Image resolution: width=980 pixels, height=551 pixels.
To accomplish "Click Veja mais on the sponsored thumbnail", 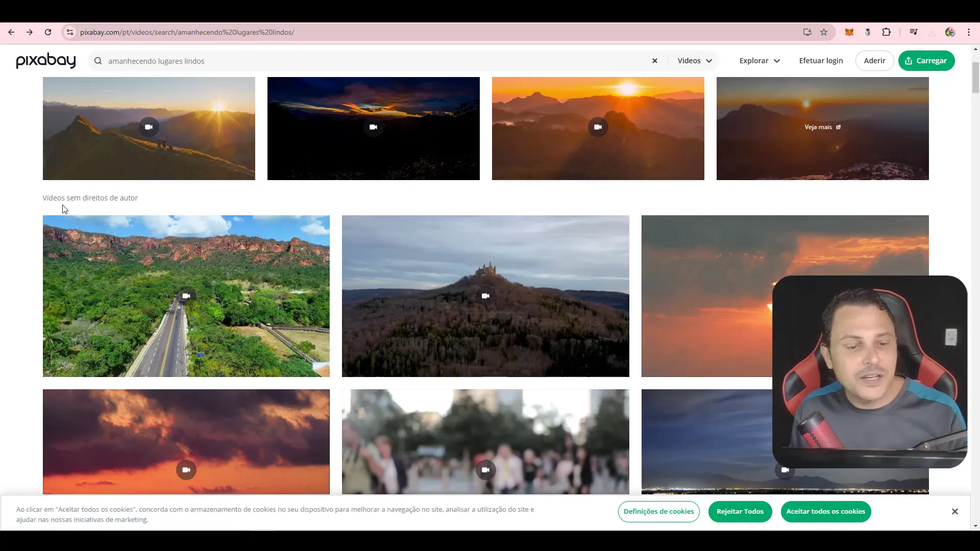I will tap(822, 127).
